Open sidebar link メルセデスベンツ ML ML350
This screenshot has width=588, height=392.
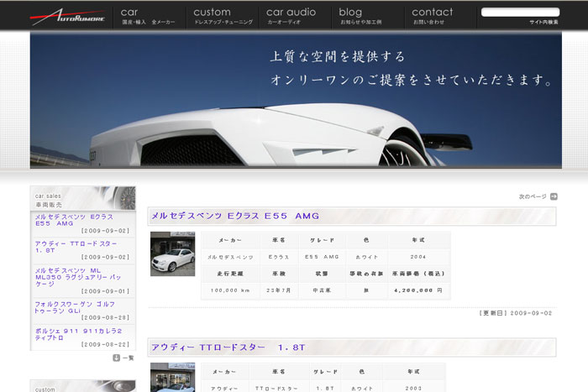point(77,277)
